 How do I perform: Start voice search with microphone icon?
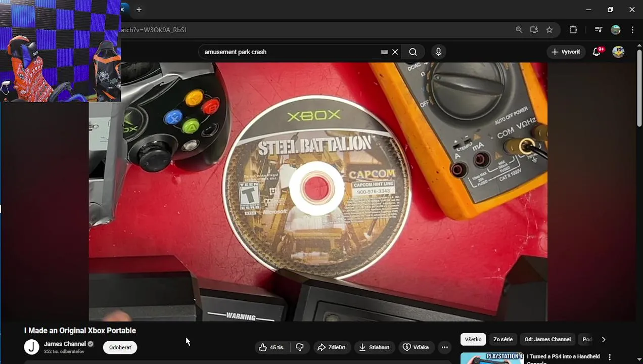[x=438, y=52]
